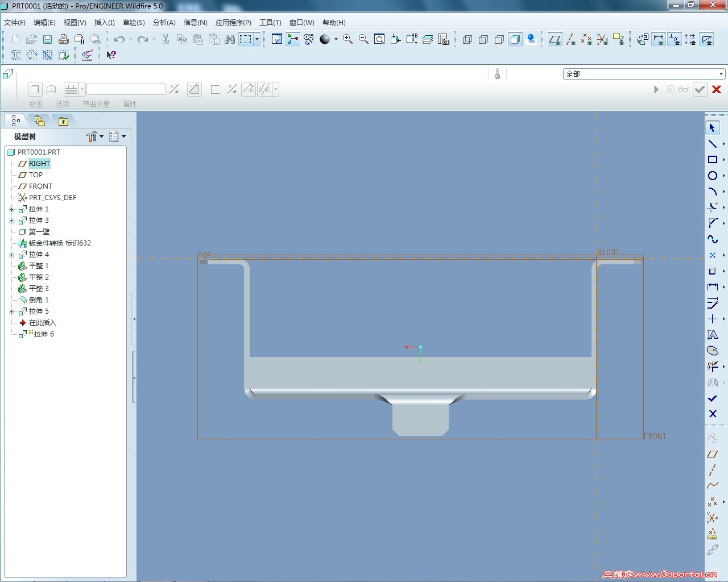Viewport: 728px width, 582px height.
Task: Select the sketcher Line tool
Action: pyautogui.click(x=712, y=144)
